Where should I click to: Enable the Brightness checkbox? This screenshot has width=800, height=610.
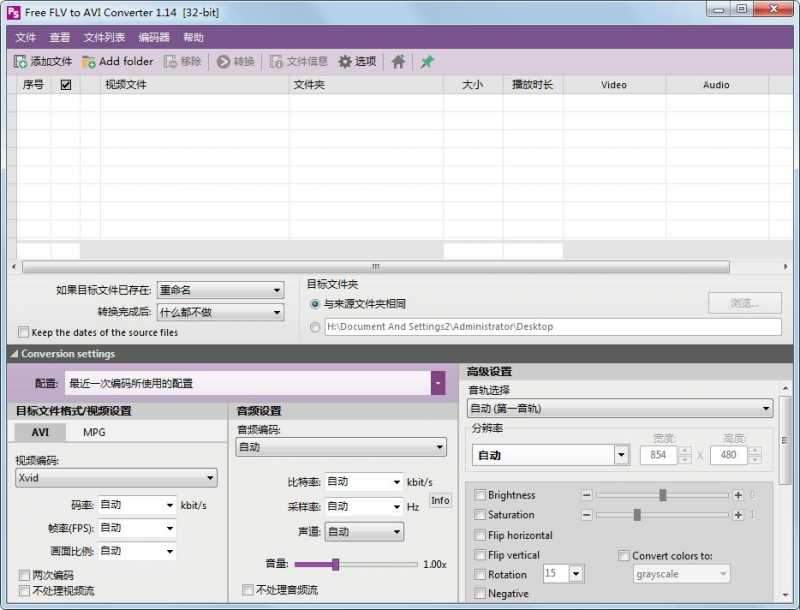pos(479,494)
